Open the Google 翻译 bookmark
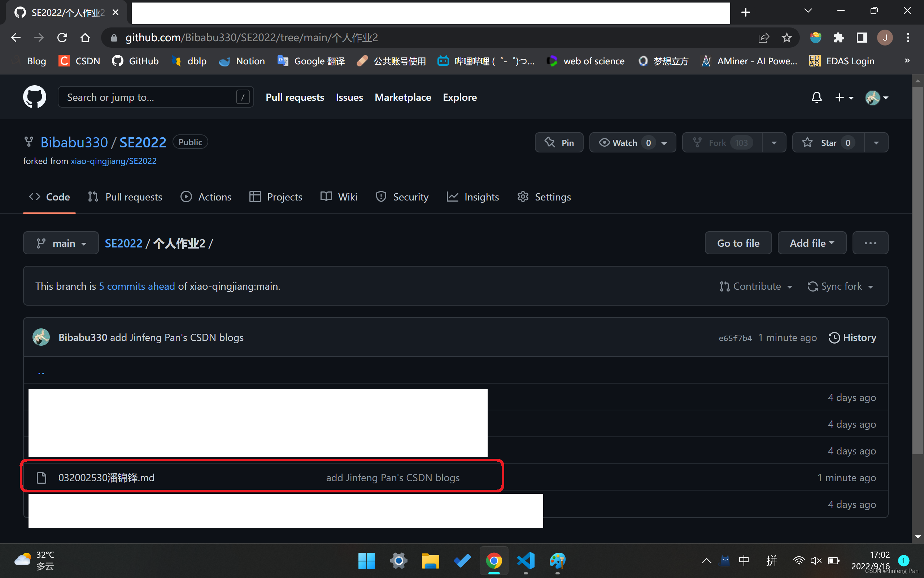The height and width of the screenshot is (578, 924). click(311, 61)
